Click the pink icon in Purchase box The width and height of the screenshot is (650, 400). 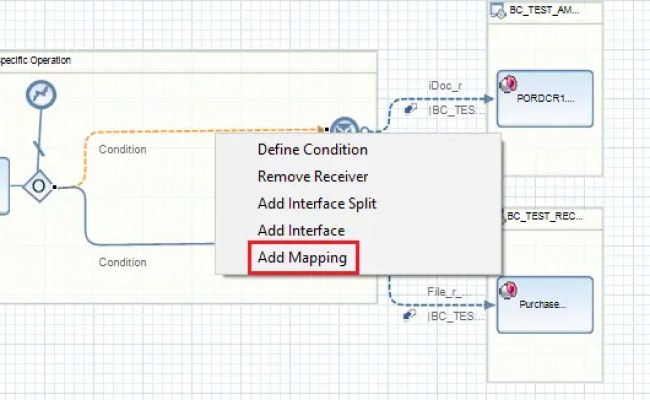coord(508,290)
